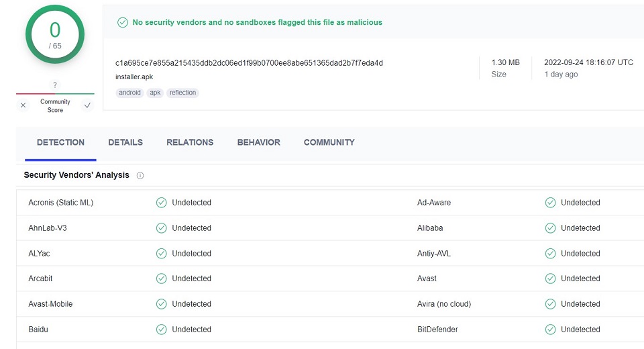Click the installer.apk file name
The image size is (644, 349).
(x=134, y=77)
